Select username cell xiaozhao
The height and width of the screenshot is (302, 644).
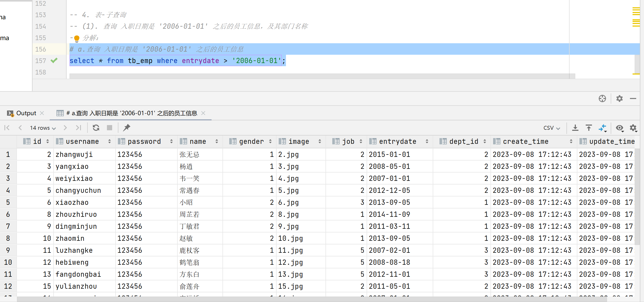pos(85,202)
